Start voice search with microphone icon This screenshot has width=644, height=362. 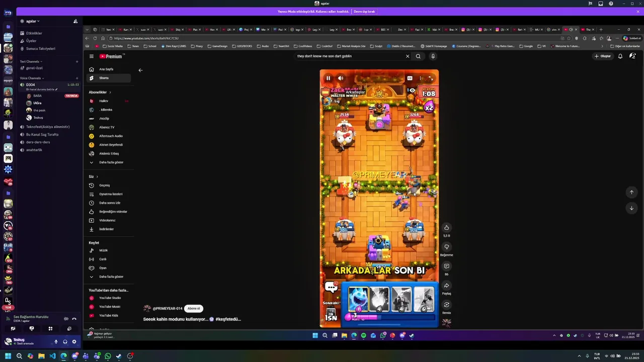tap(433, 56)
